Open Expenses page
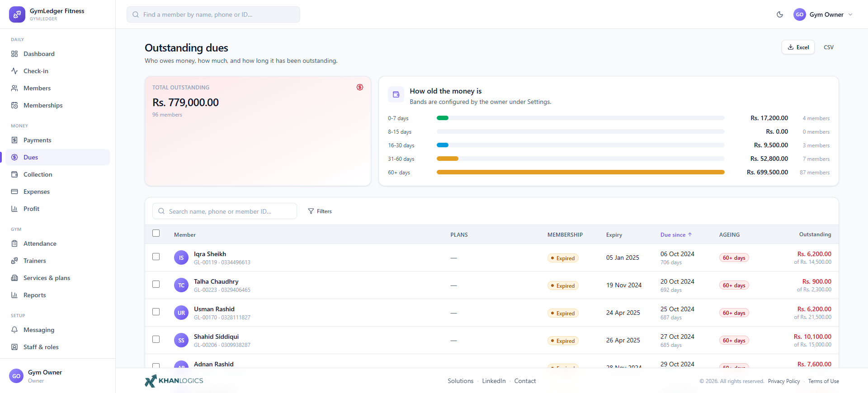Image resolution: width=868 pixels, height=393 pixels. [x=58, y=192]
